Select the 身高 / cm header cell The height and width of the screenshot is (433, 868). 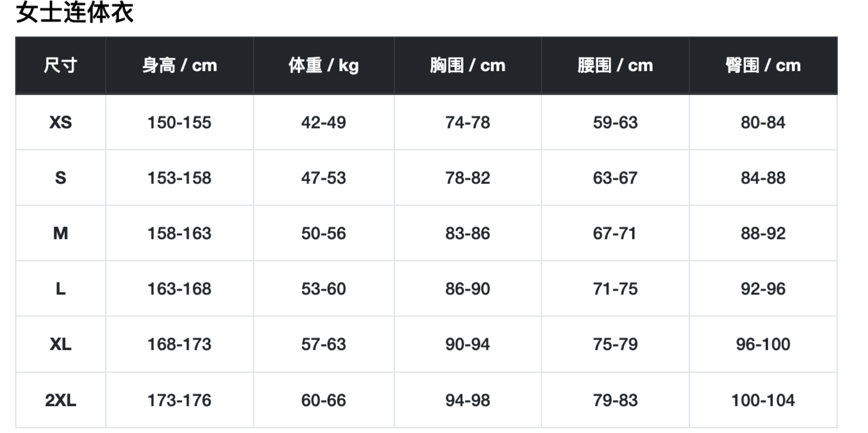(179, 65)
